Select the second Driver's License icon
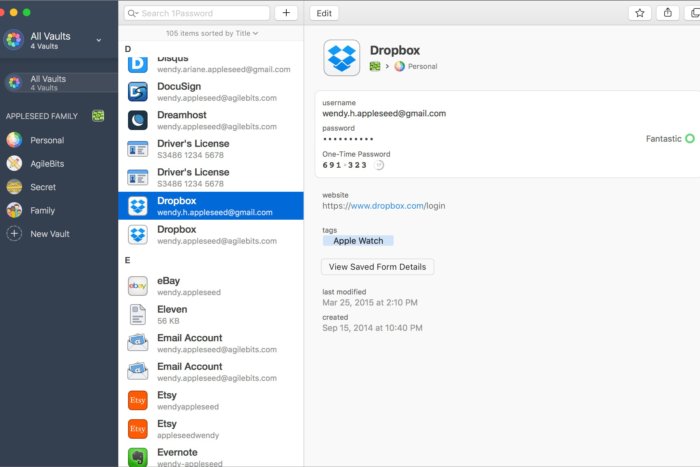 click(x=138, y=178)
